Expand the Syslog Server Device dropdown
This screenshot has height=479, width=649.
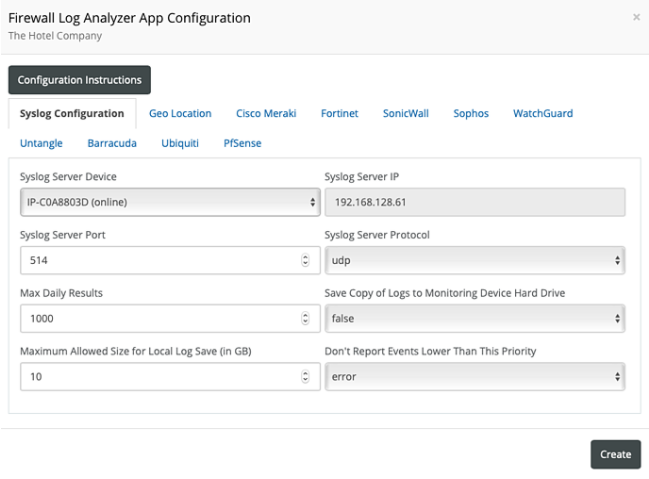[x=170, y=202]
